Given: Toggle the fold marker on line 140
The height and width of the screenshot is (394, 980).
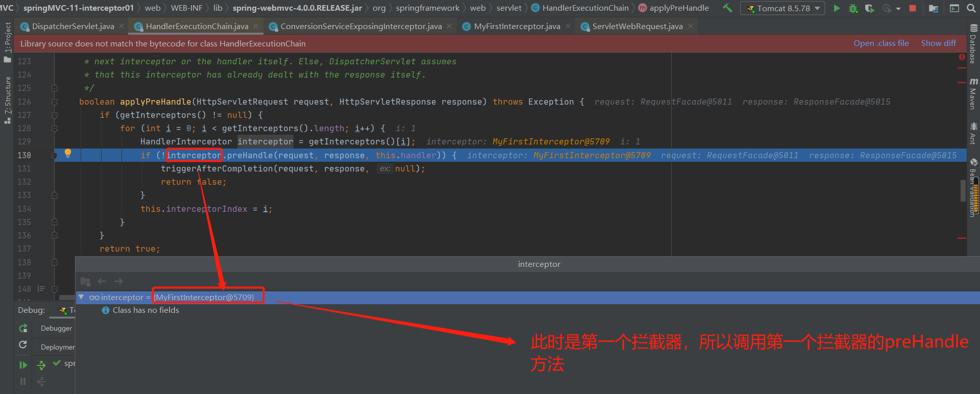Looking at the screenshot, I should 55,289.
